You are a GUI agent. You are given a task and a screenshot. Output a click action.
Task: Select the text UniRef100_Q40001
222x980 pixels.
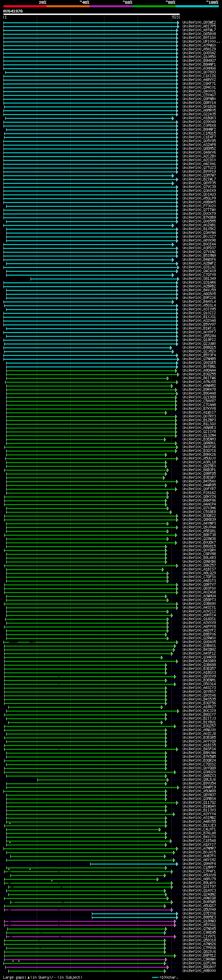click(x=199, y=91)
